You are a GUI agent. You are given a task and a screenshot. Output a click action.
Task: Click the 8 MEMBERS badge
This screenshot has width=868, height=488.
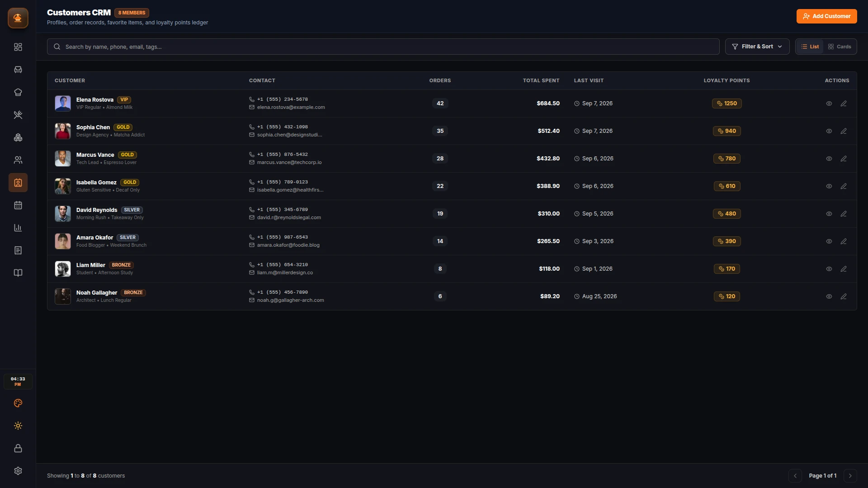132,13
